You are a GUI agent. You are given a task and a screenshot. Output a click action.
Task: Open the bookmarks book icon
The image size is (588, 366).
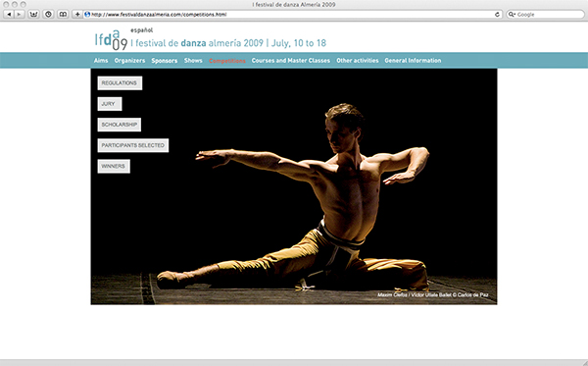point(63,15)
